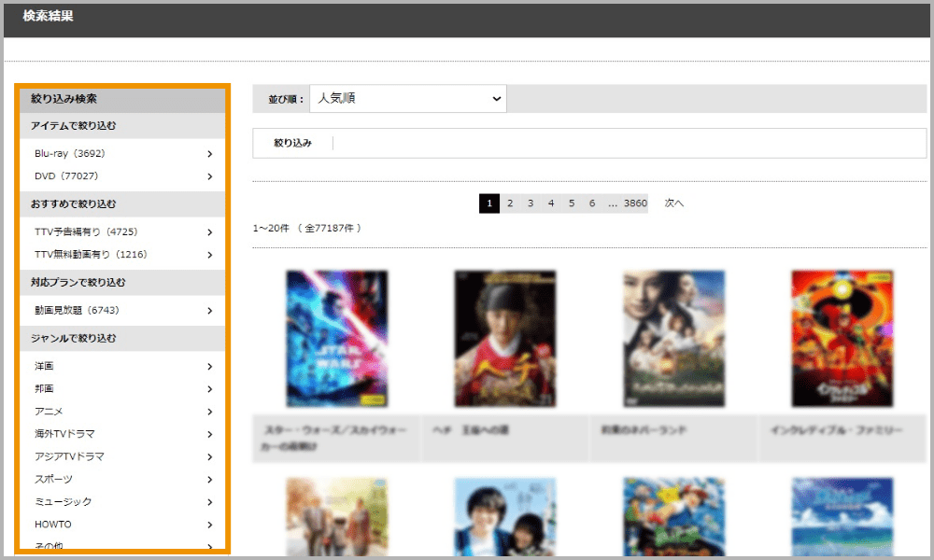This screenshot has height=560, width=934.
Task: Select the 洋画 genre filter
Action: 45,367
